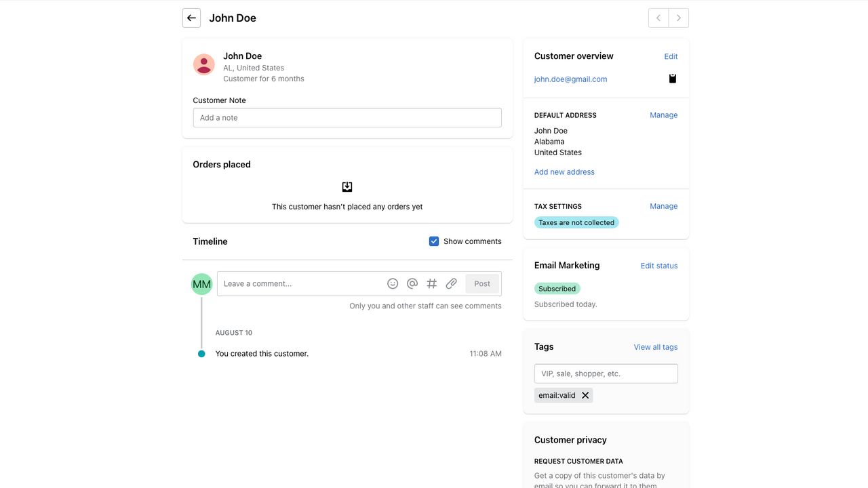Attach a file using the paperclip icon

pos(451,283)
